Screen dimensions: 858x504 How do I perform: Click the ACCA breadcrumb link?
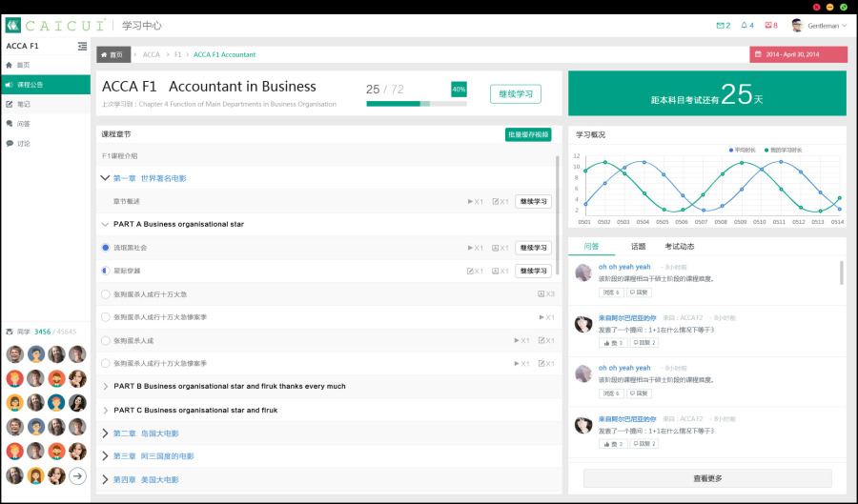151,54
